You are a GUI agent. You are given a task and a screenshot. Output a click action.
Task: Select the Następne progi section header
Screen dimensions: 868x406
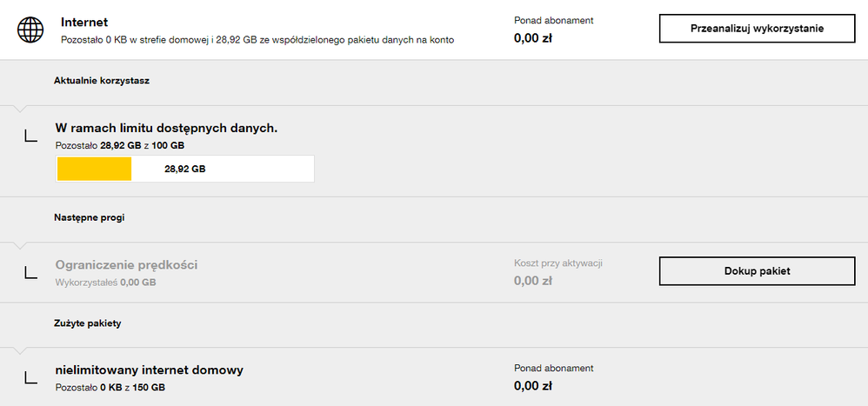click(90, 217)
